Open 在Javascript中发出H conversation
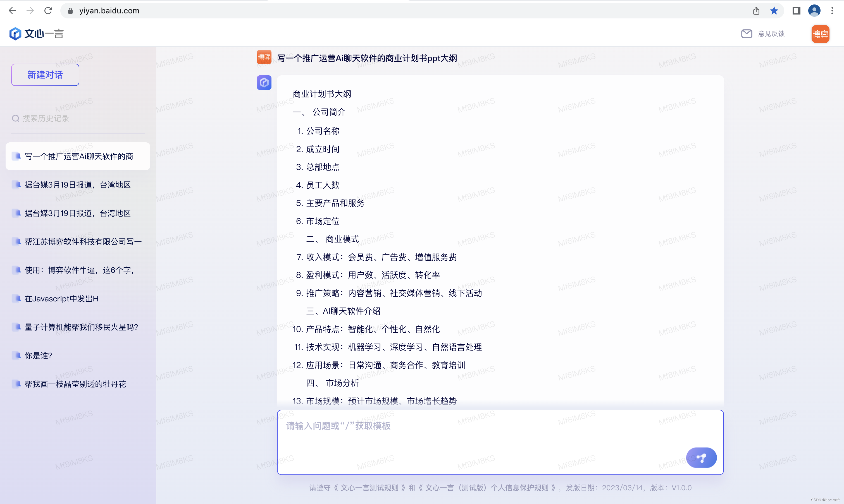Image resolution: width=844 pixels, height=504 pixels. click(x=78, y=299)
